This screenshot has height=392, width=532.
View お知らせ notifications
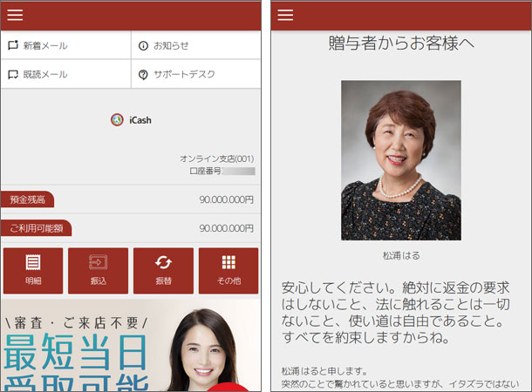click(x=170, y=45)
